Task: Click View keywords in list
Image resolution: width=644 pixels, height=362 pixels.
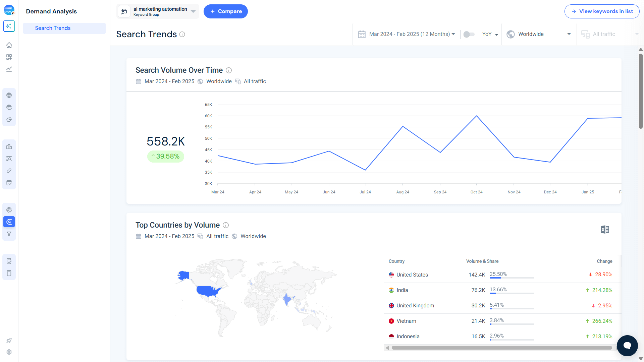Action: [602, 11]
